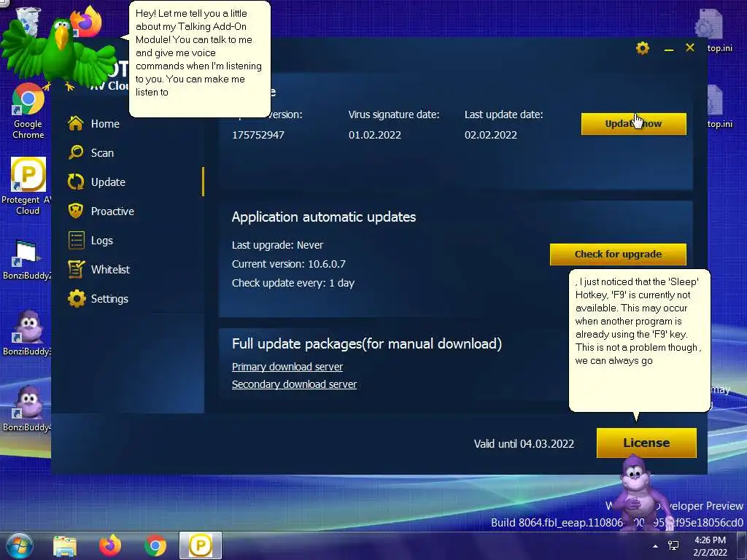Screen dimensions: 747x560
Task: Launch Chrome from the taskbar
Action: coord(155,545)
